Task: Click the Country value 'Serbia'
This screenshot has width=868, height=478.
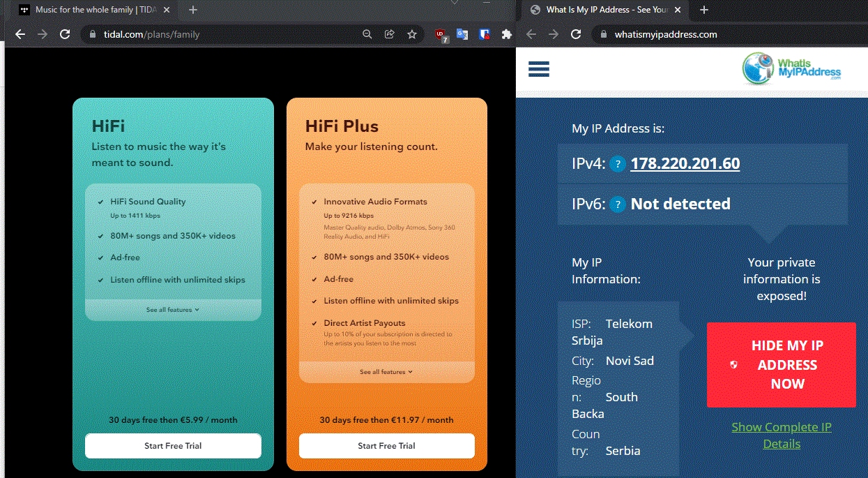Action: [x=623, y=451]
